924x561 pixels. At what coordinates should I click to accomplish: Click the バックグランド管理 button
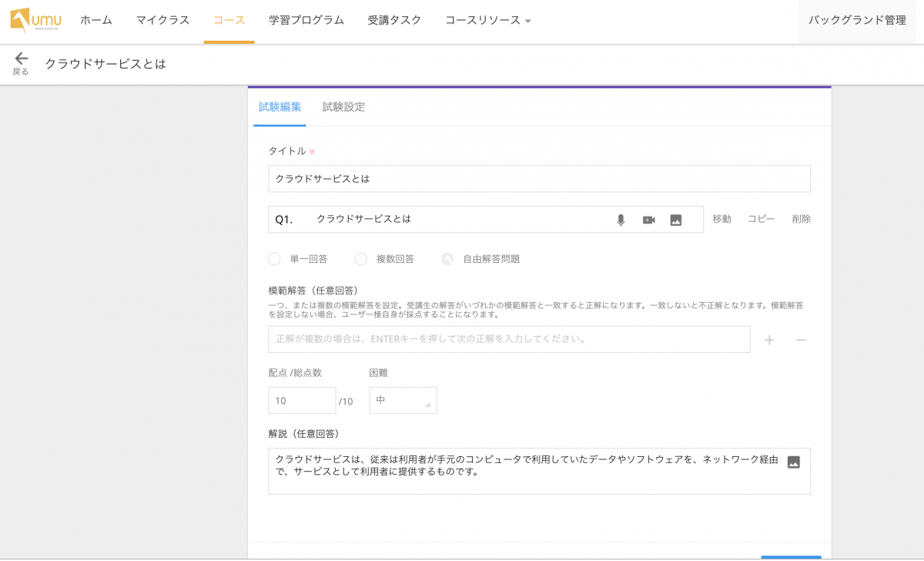click(857, 21)
